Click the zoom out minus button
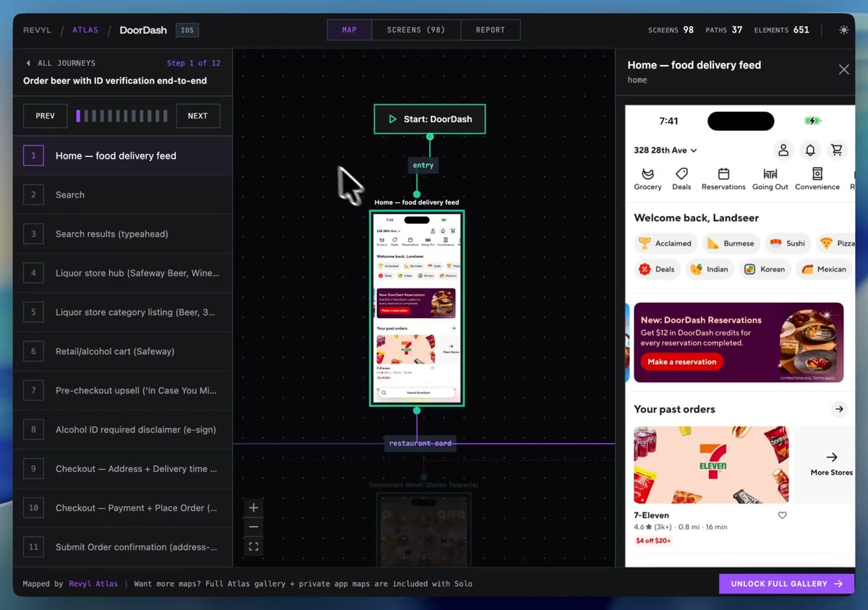This screenshot has height=610, width=868. coord(253,527)
